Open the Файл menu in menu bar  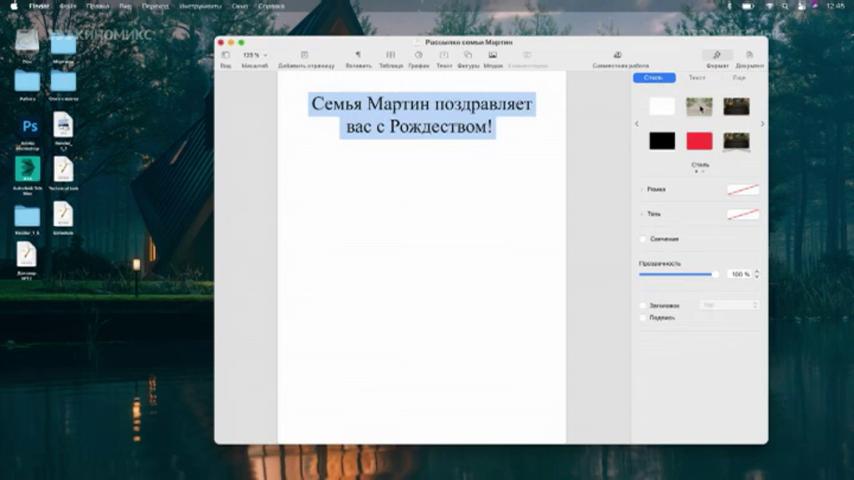68,6
